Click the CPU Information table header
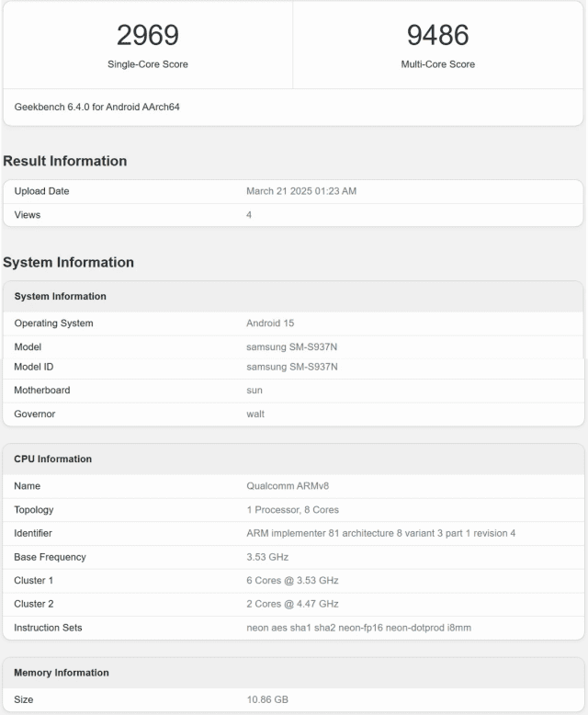 [53, 459]
